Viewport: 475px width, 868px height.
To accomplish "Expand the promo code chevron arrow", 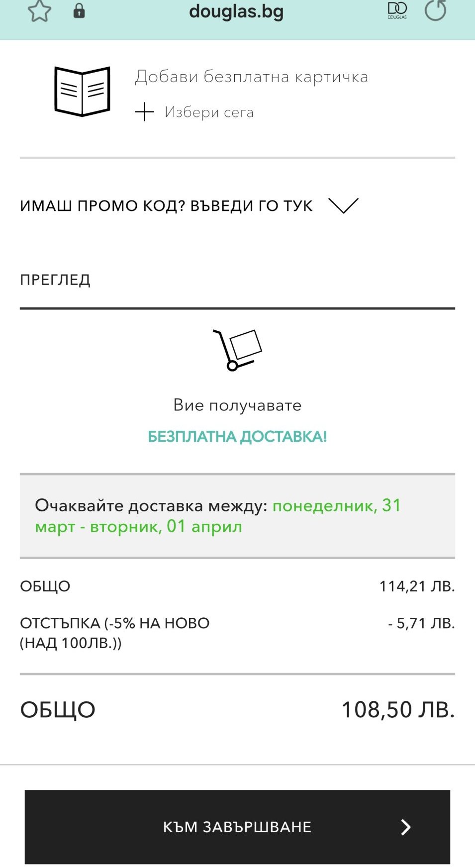I will [343, 205].
